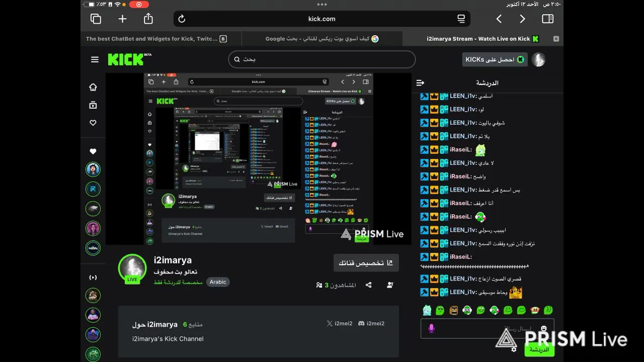Image resolution: width=644 pixels, height=362 pixels.
Task: Open the profile avatar menu at top right
Action: 539,59
